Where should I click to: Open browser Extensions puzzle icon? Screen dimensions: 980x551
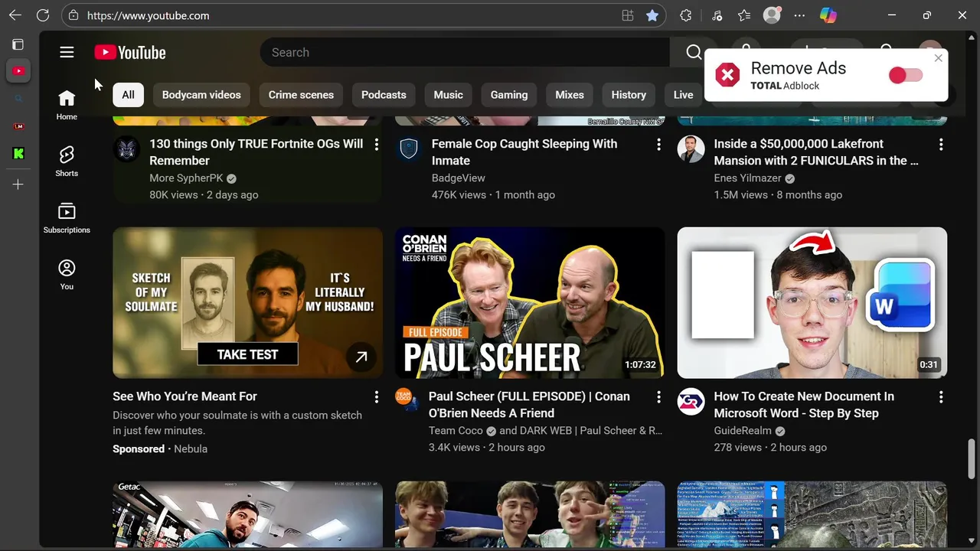tap(686, 15)
